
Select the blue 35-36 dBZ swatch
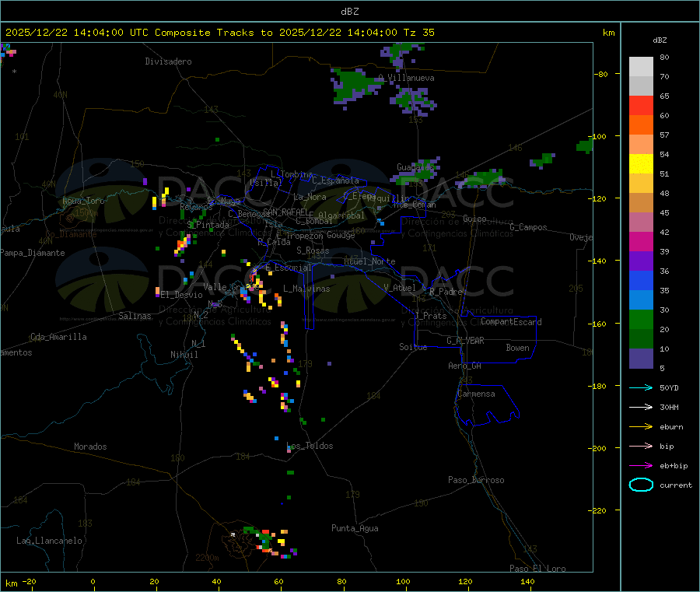(641, 280)
